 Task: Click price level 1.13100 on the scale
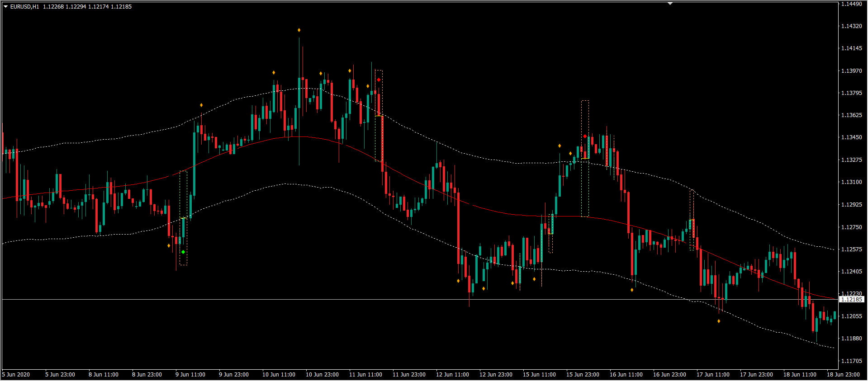coord(852,182)
